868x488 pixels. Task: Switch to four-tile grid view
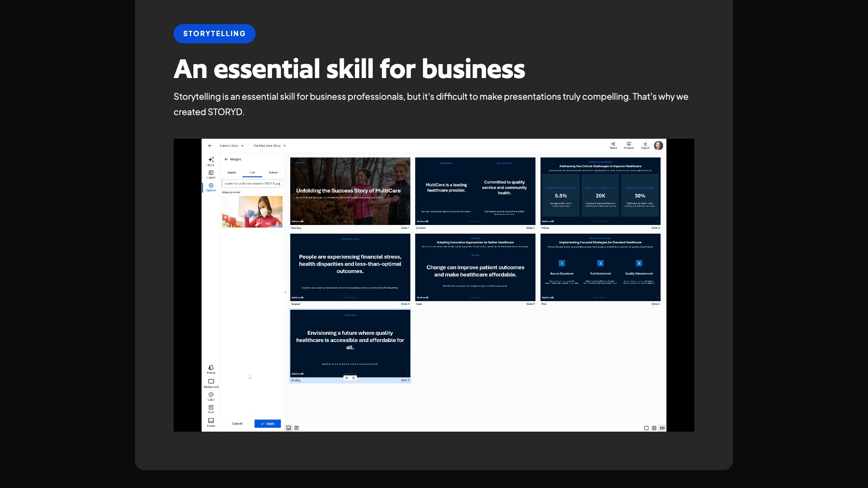(654, 428)
